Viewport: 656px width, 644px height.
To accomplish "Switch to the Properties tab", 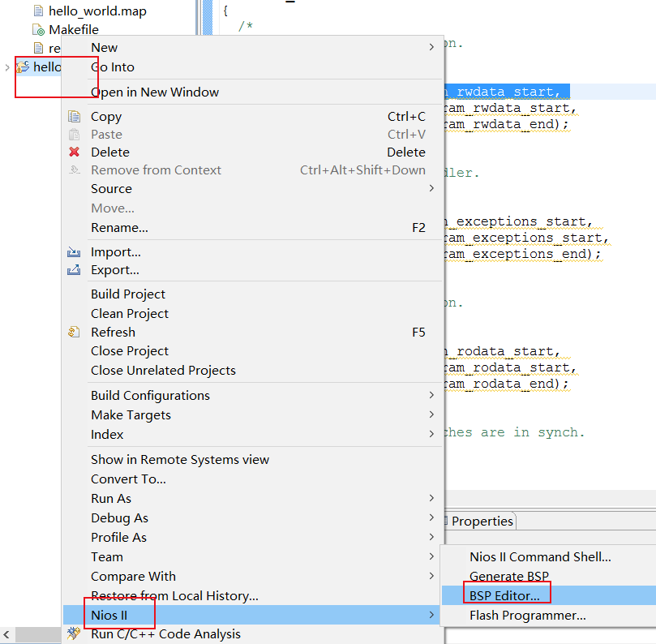I will [480, 521].
